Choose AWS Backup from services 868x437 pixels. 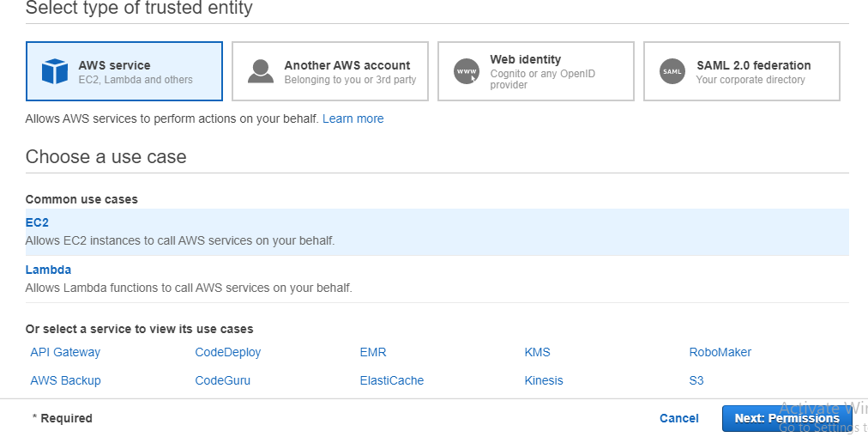pyautogui.click(x=65, y=380)
